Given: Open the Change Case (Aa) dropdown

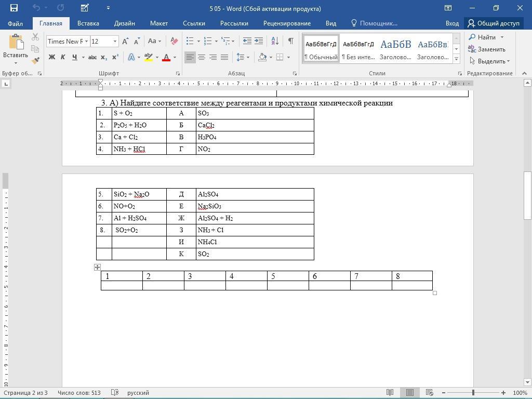Looking at the screenshot, I should pyautogui.click(x=154, y=41).
